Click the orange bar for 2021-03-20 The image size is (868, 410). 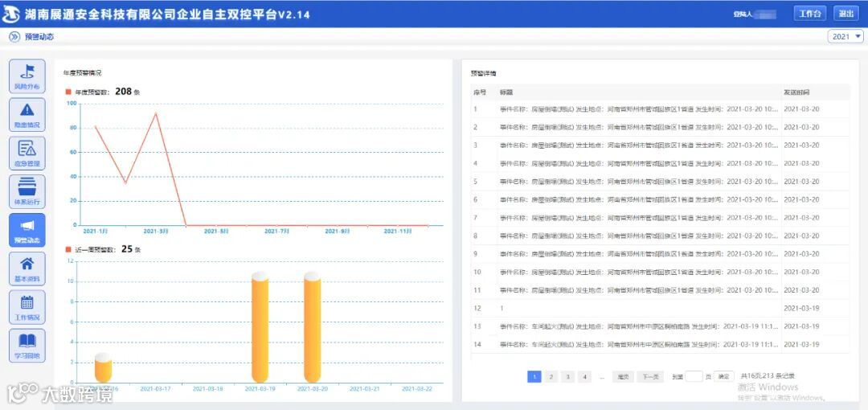tap(312, 327)
